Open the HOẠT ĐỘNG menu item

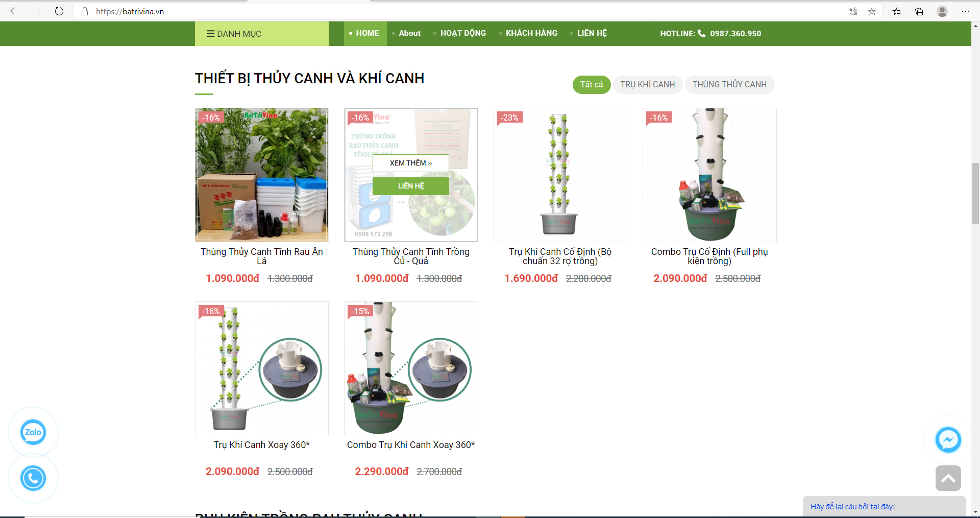click(463, 33)
